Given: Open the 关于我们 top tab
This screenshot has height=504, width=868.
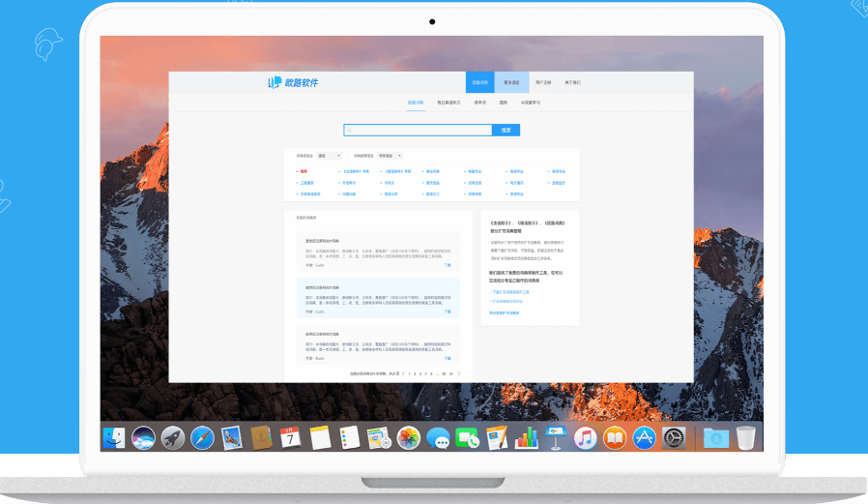Looking at the screenshot, I should [573, 82].
